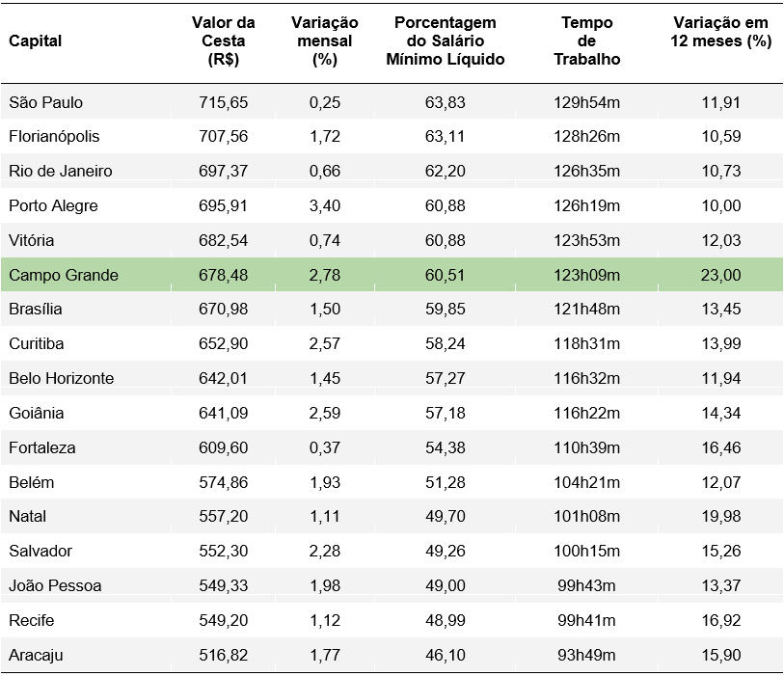Viewport: 784px width, 676px height.
Task: Select the Variação mensal (%) column header
Action: click(324, 41)
